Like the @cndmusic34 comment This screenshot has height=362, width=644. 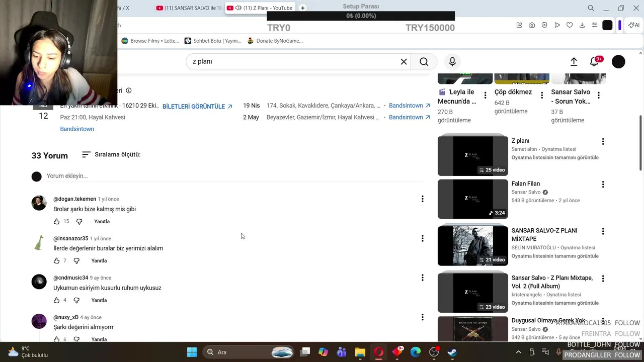(x=56, y=300)
